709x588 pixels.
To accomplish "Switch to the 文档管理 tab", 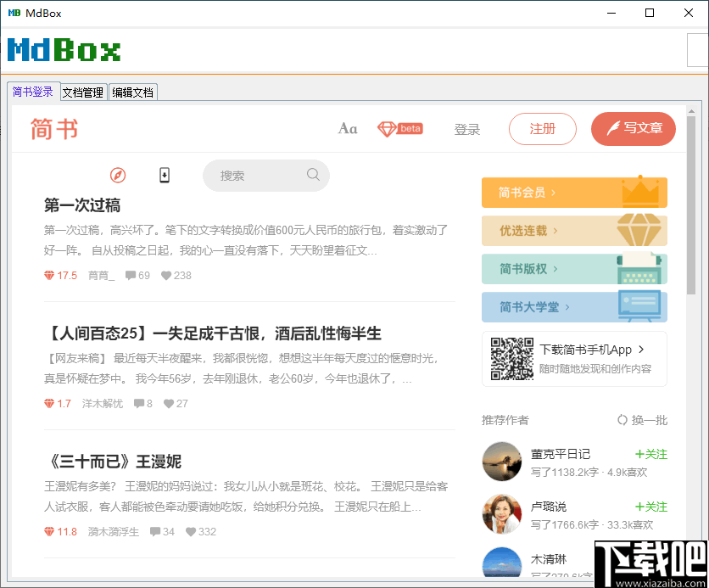I will [x=82, y=92].
